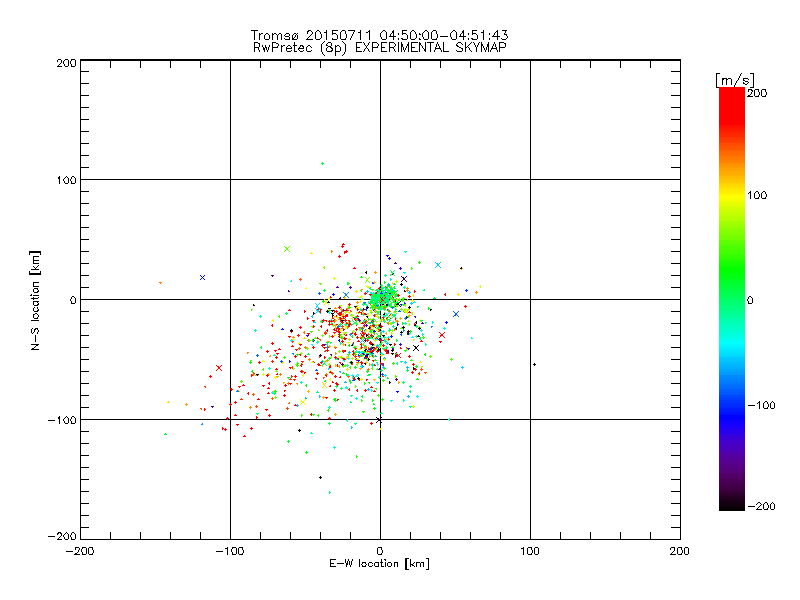Image resolution: width=800 pixels, height=600 pixels.
Task: Click the subtitle 'RwPretec (8p) EXPERIMENTAL SKYMAP'
Action: [380, 48]
